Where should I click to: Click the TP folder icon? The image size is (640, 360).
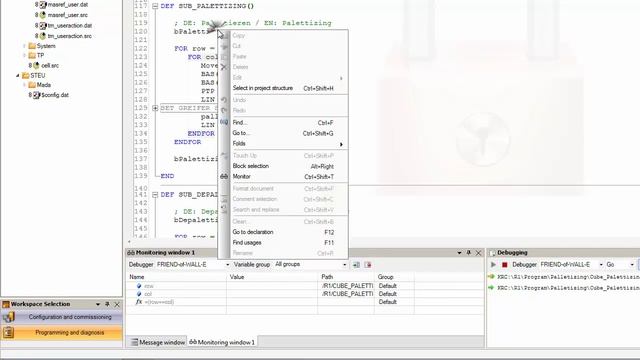pyautogui.click(x=32, y=56)
